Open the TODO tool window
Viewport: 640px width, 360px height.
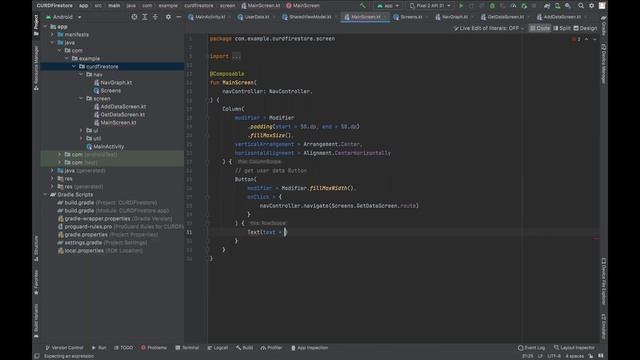click(x=123, y=348)
